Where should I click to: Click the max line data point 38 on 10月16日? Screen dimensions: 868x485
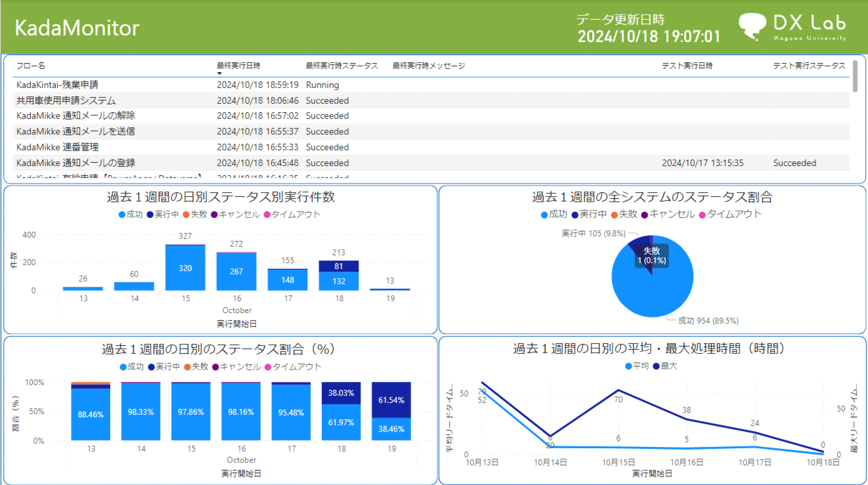pyautogui.click(x=686, y=419)
